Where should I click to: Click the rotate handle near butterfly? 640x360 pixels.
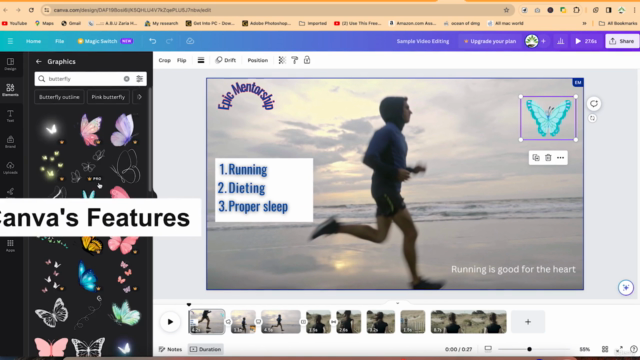[592, 118]
